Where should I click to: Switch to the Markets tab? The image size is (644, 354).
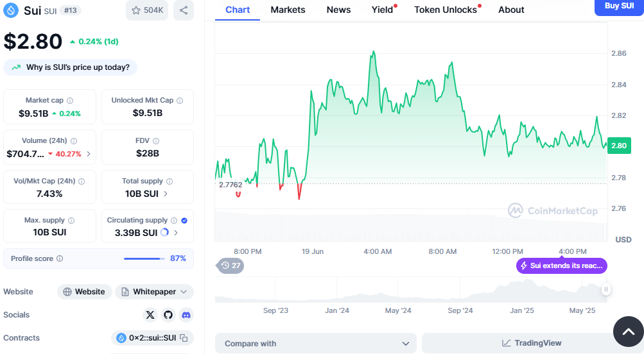(288, 10)
